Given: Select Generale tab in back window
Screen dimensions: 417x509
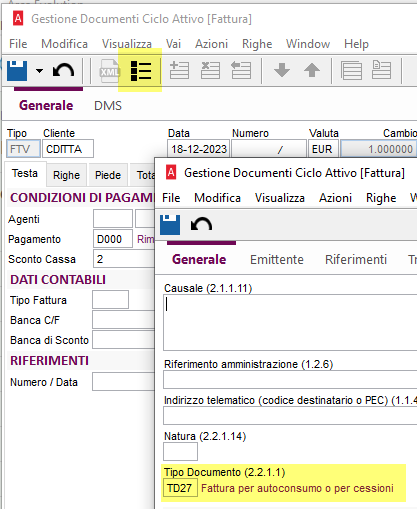Looking at the screenshot, I should coord(46,106).
